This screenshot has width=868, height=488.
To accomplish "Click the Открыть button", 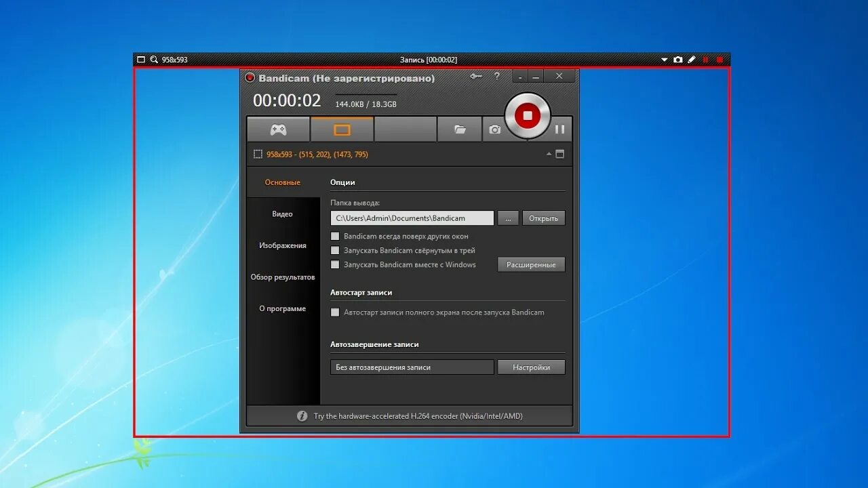I will pyautogui.click(x=543, y=218).
